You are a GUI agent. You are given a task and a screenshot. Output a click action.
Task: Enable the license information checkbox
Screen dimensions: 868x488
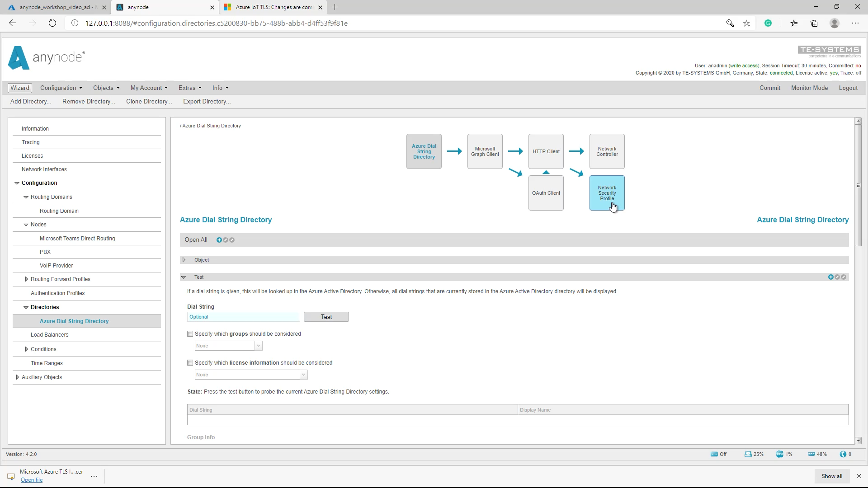point(190,363)
